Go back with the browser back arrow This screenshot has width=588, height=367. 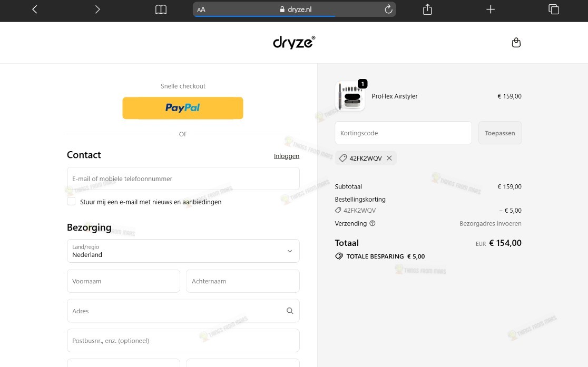click(x=34, y=9)
